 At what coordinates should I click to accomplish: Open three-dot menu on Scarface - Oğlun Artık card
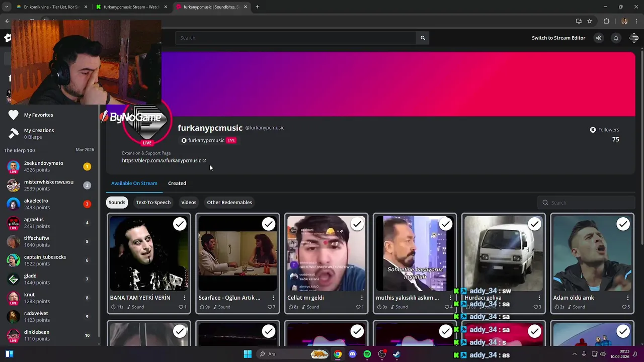coord(273,298)
